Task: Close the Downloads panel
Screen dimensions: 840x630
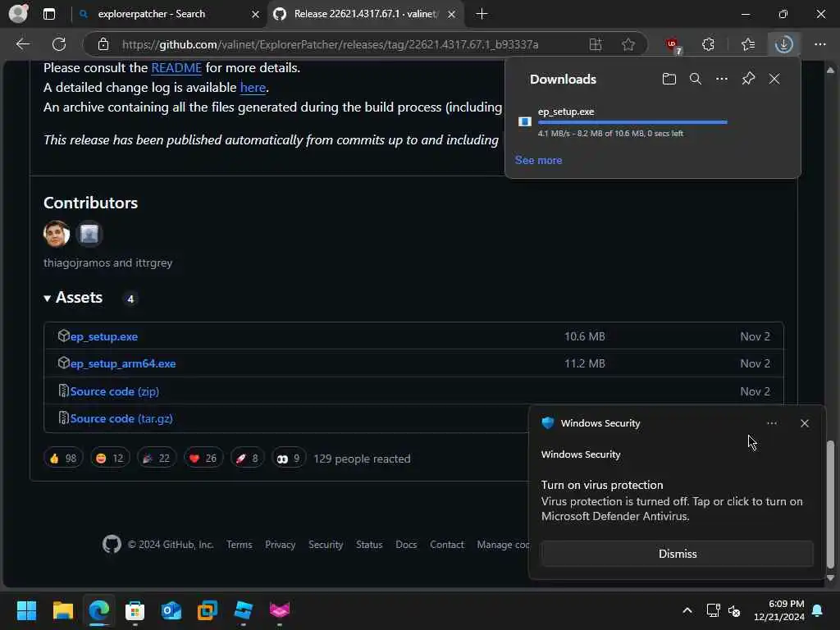Action: tap(774, 80)
